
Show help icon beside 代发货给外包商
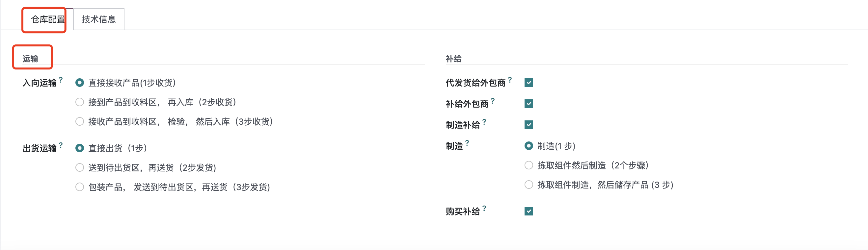click(x=510, y=80)
